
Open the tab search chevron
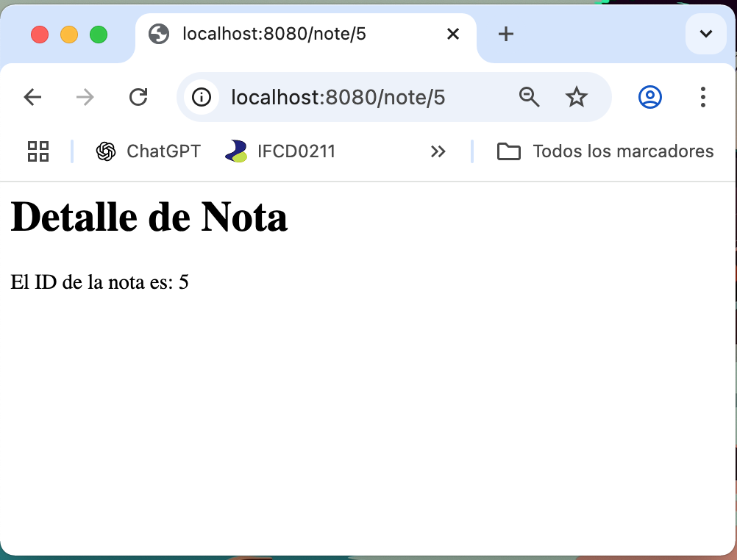click(x=705, y=34)
